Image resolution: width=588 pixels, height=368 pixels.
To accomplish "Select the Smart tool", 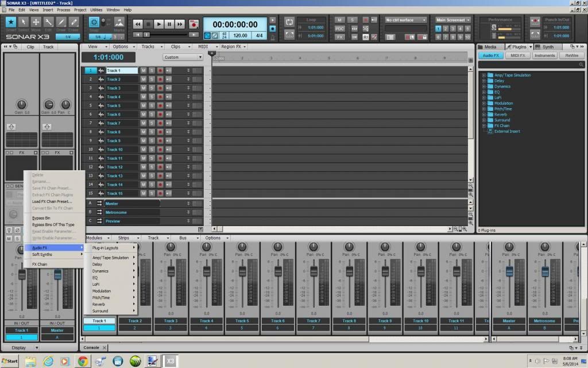I will 10,22.
